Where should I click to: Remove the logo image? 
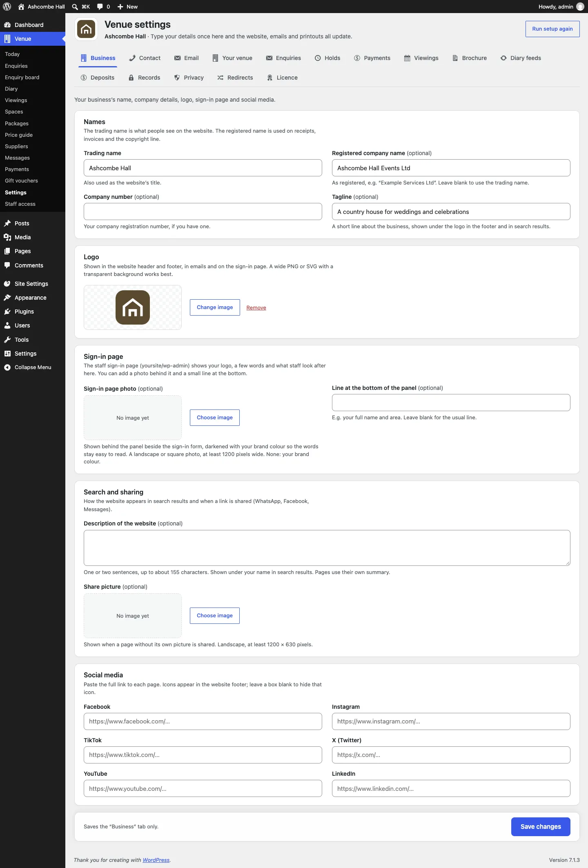[x=256, y=308]
